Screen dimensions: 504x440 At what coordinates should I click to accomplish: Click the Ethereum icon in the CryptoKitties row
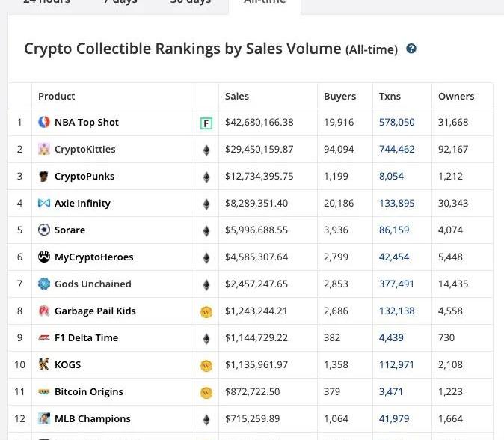coord(206,150)
